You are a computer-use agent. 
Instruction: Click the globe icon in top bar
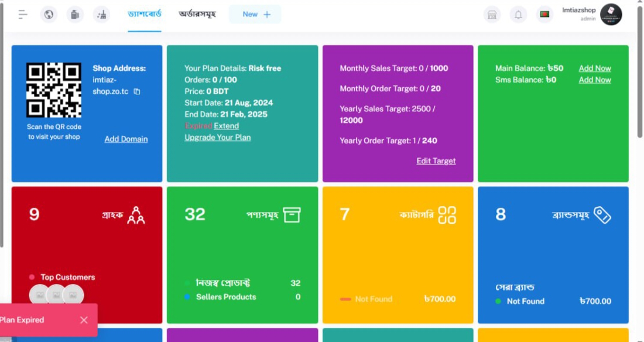[49, 15]
